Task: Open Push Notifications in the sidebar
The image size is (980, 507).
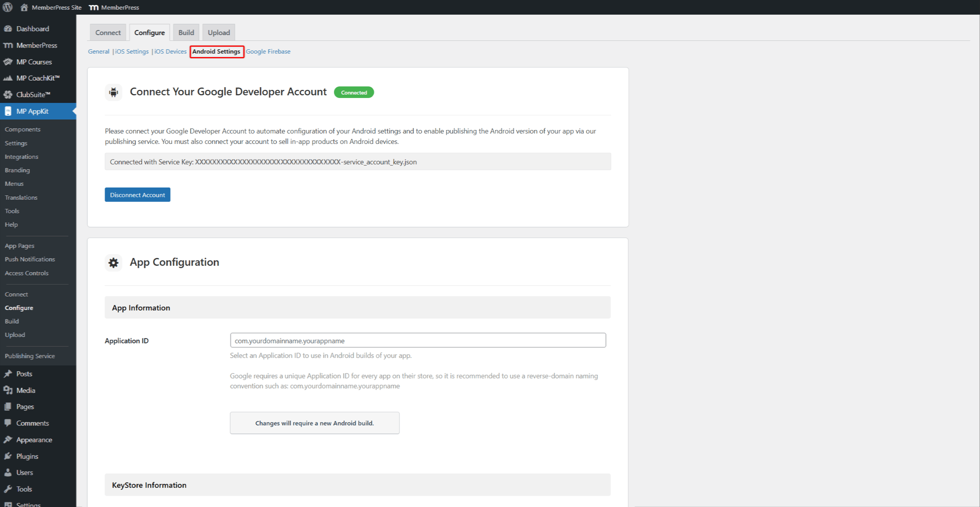Action: [x=30, y=259]
